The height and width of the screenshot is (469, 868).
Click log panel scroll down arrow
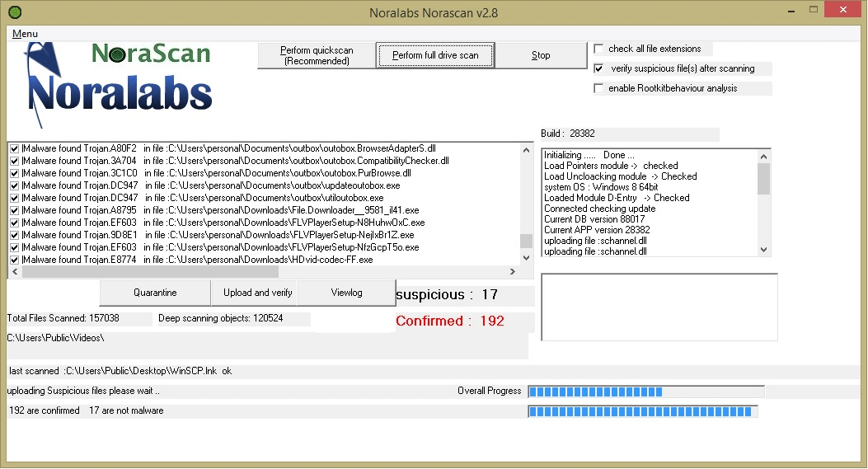pyautogui.click(x=764, y=250)
